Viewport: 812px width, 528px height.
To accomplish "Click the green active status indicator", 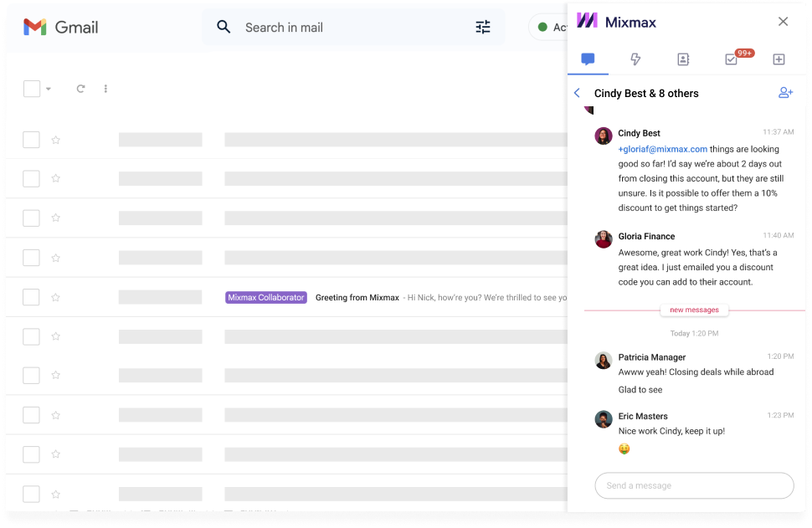I will click(542, 27).
